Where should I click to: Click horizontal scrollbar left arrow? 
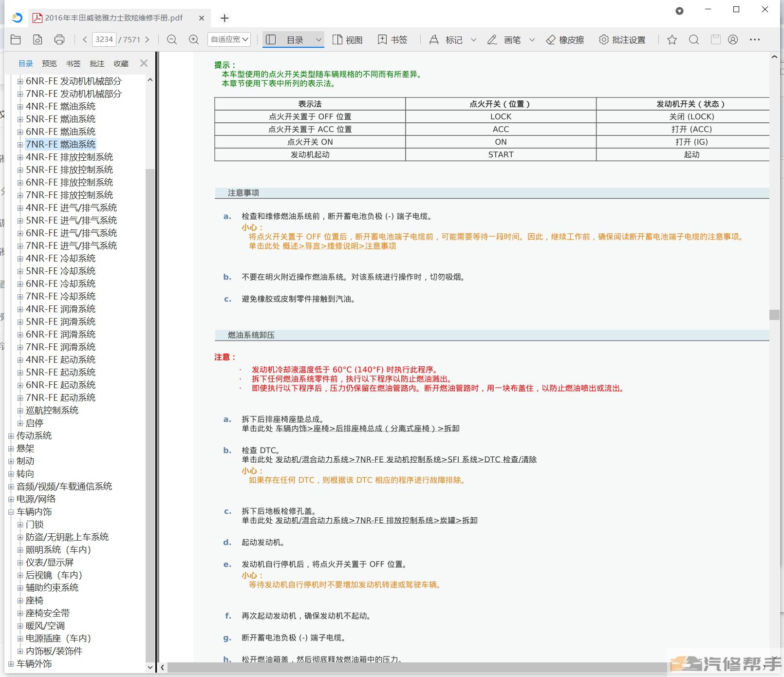[163, 668]
